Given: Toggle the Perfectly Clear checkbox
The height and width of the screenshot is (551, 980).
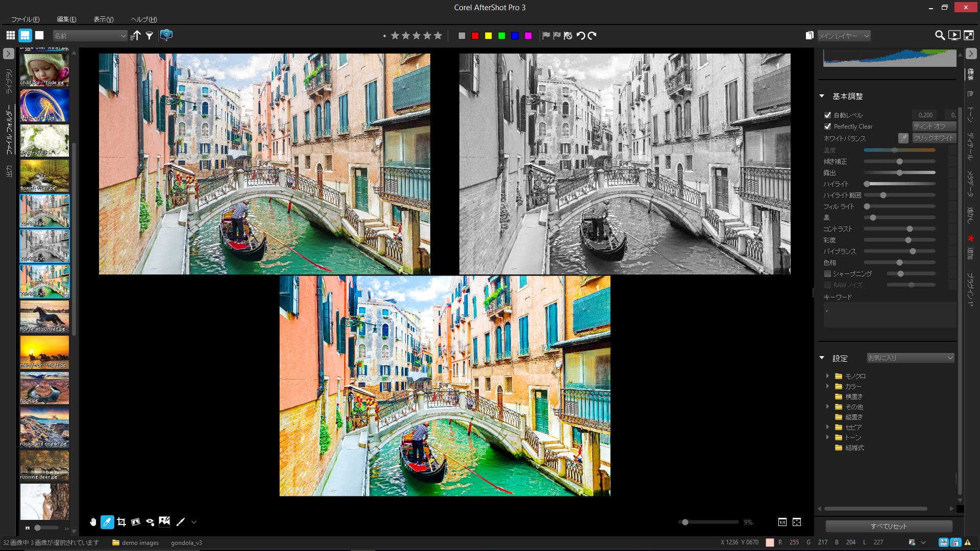Looking at the screenshot, I should click(x=827, y=127).
